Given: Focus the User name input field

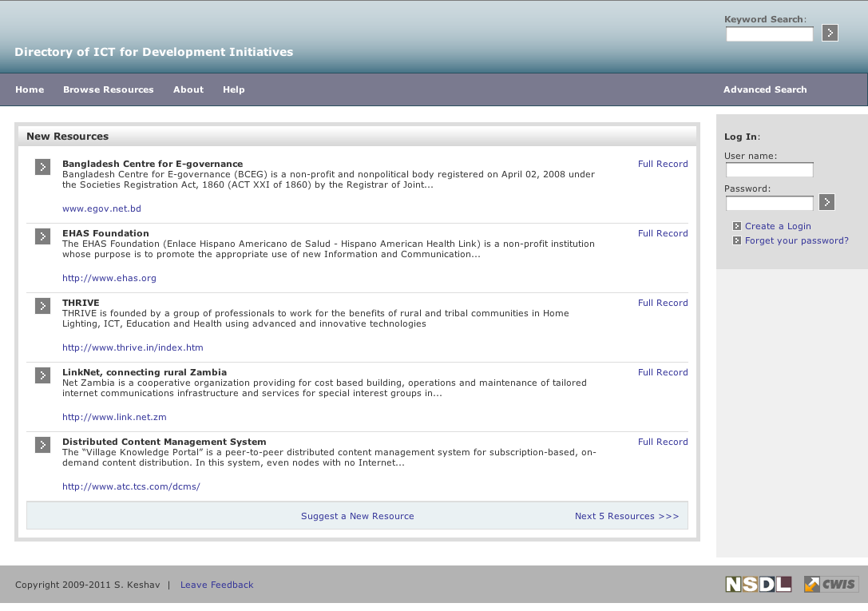Looking at the screenshot, I should [769, 170].
